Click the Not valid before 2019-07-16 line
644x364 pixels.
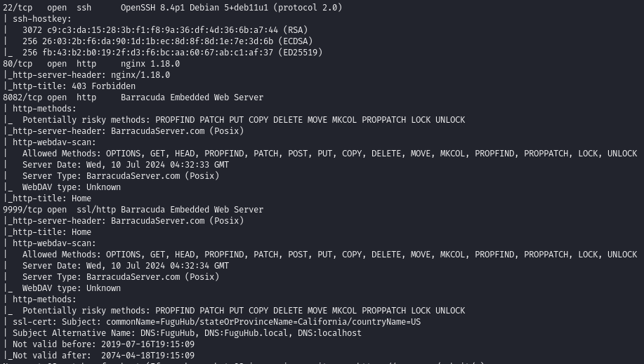(x=103, y=344)
